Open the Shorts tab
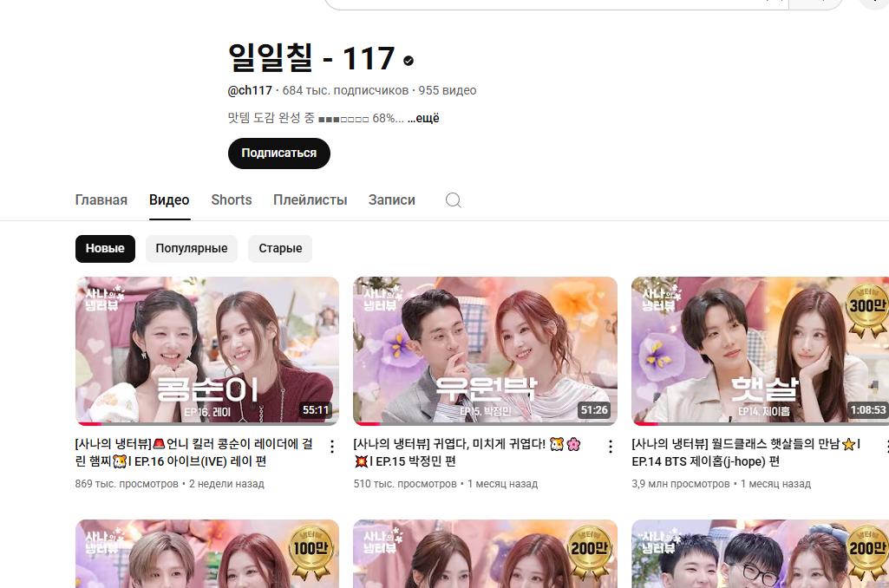Image resolution: width=889 pixels, height=588 pixels. 232,200
